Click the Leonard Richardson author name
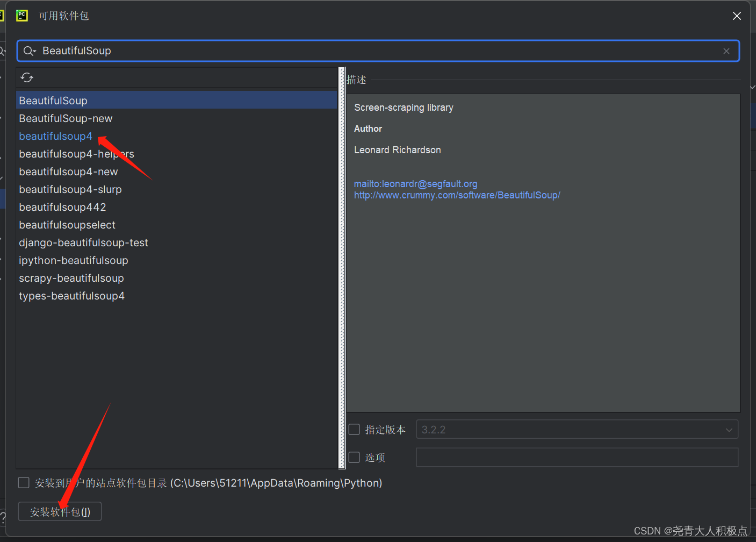This screenshot has width=756, height=542. pyautogui.click(x=398, y=150)
